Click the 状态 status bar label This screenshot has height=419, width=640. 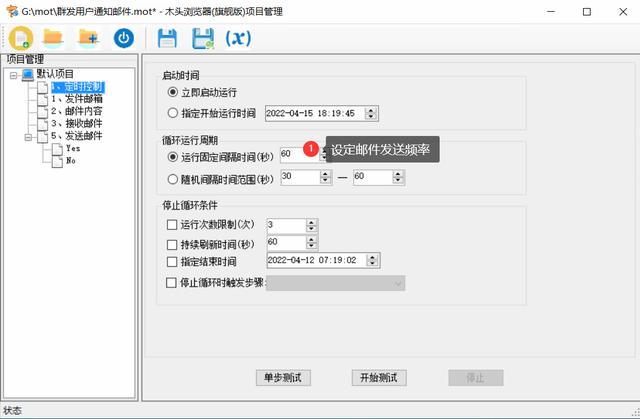(12, 410)
